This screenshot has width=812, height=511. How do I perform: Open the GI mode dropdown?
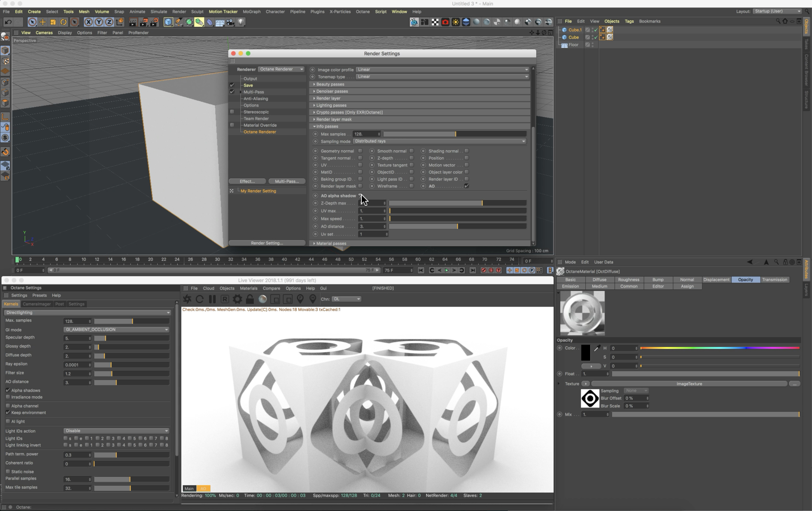pyautogui.click(x=116, y=330)
